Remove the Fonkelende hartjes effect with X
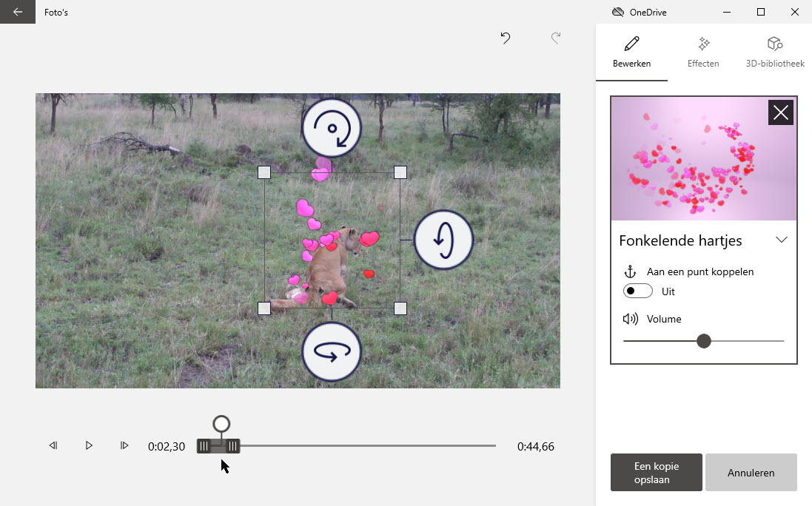 pyautogui.click(x=781, y=112)
